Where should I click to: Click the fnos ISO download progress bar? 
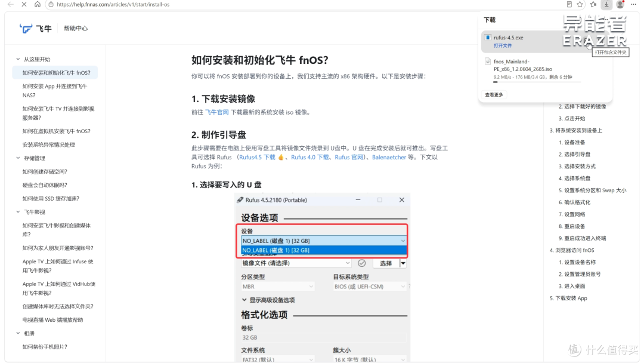tap(537, 82)
